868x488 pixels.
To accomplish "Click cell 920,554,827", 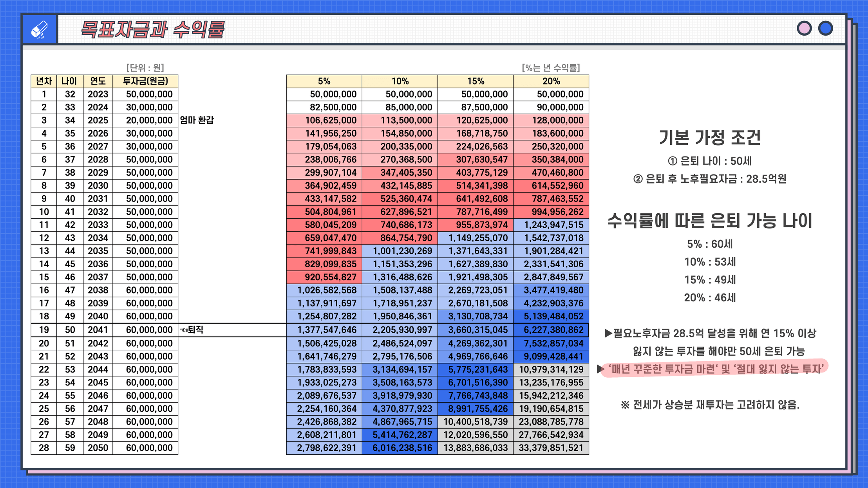I will point(324,277).
